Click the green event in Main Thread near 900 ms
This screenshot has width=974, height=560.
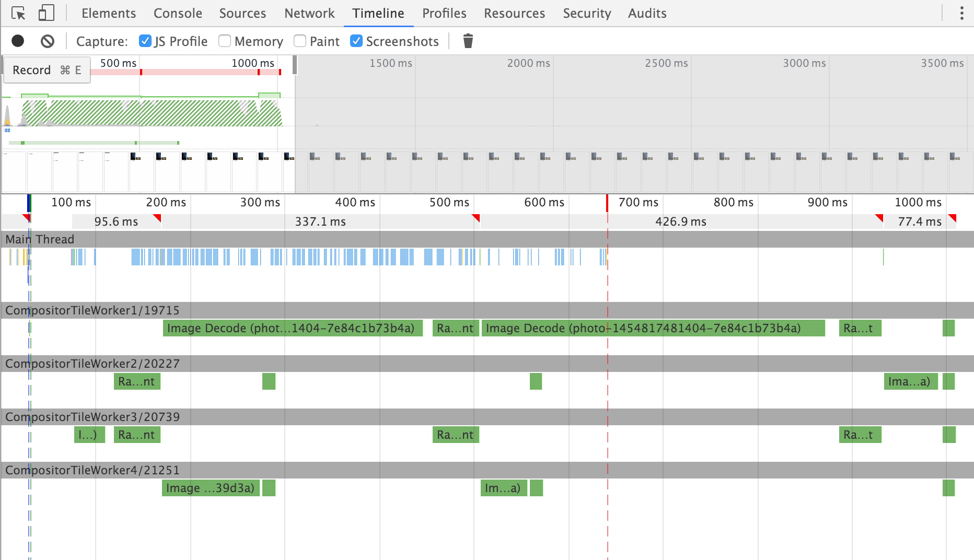(x=883, y=257)
